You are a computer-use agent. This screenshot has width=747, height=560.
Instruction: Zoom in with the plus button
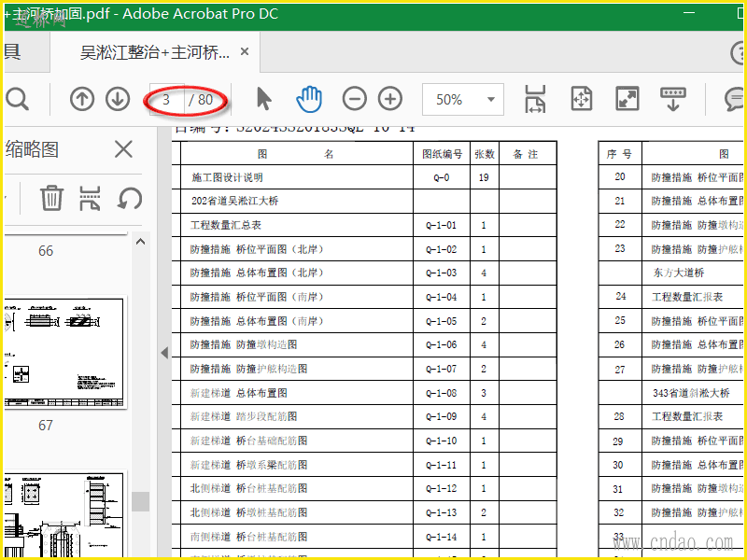pyautogui.click(x=390, y=99)
